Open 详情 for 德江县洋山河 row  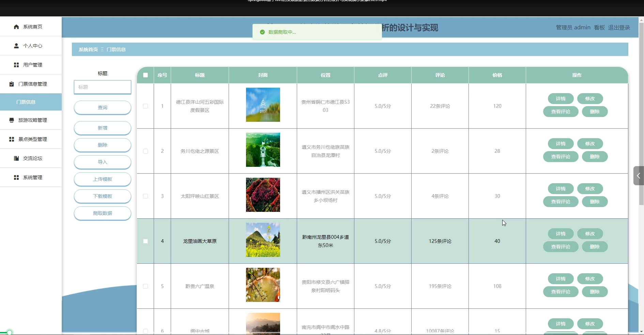(561, 99)
